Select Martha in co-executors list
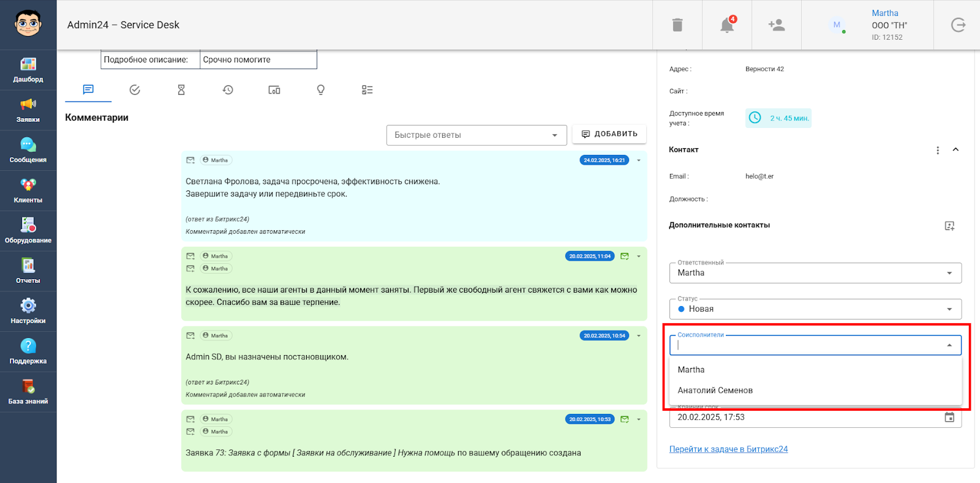Screen dimensions: 980x483 point(691,370)
